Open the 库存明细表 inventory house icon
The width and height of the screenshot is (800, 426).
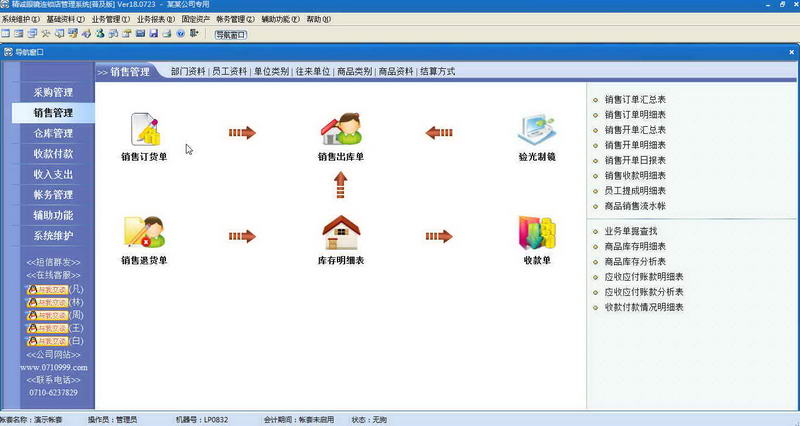pos(340,234)
